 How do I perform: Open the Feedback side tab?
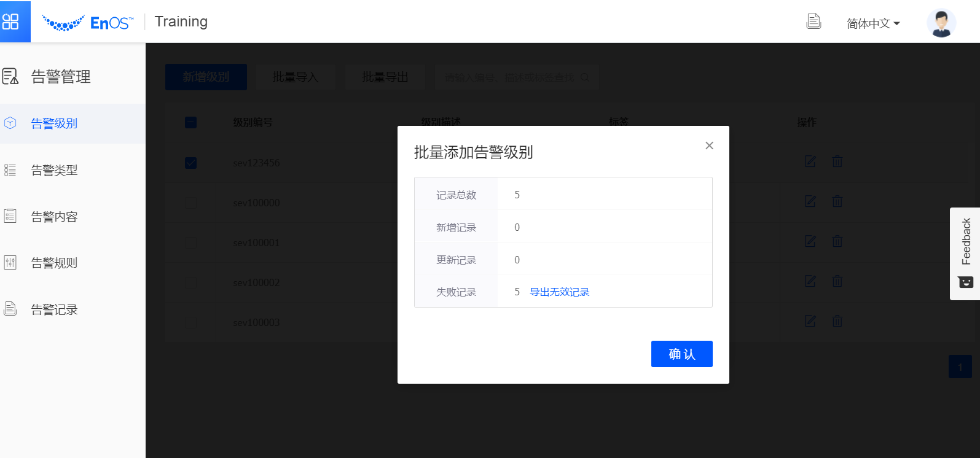point(965,254)
